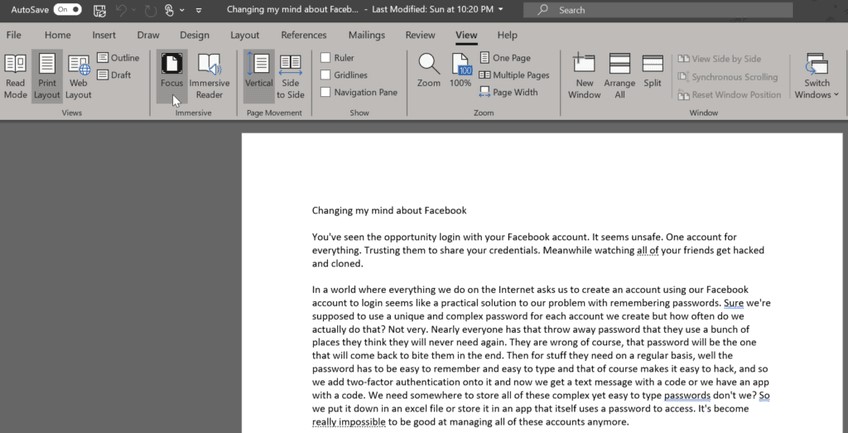
Task: Show Multiple Pages zoom
Action: pos(514,75)
